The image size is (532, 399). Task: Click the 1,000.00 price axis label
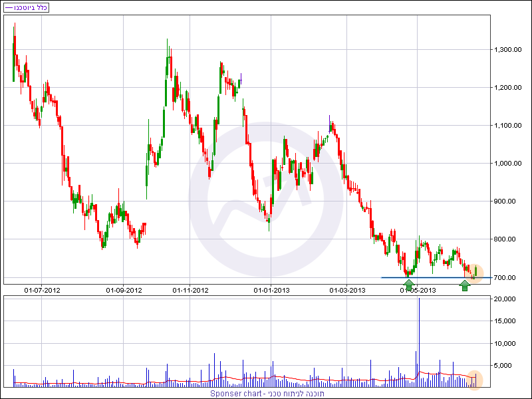click(507, 164)
